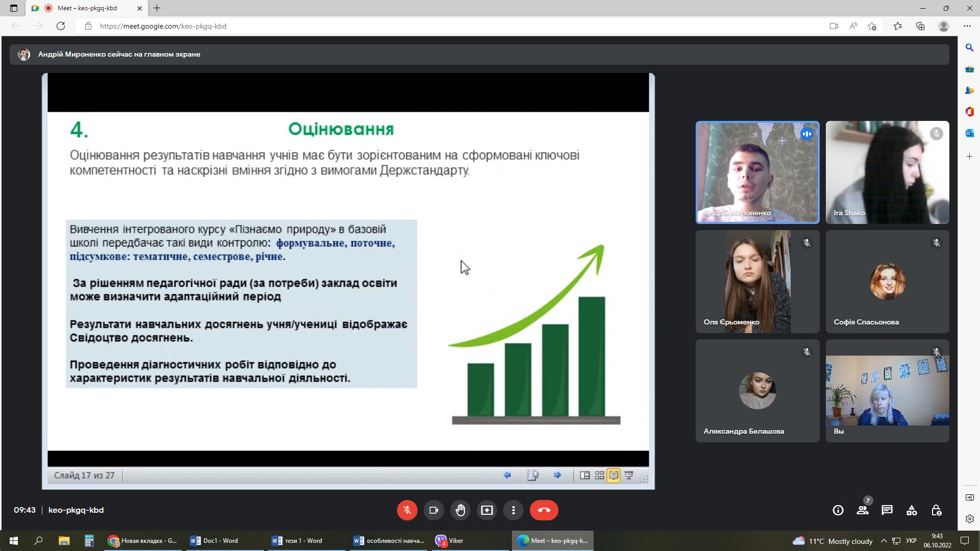This screenshot has width=980, height=551.
Task: Select the Meet browser tab
Action: tap(87, 8)
